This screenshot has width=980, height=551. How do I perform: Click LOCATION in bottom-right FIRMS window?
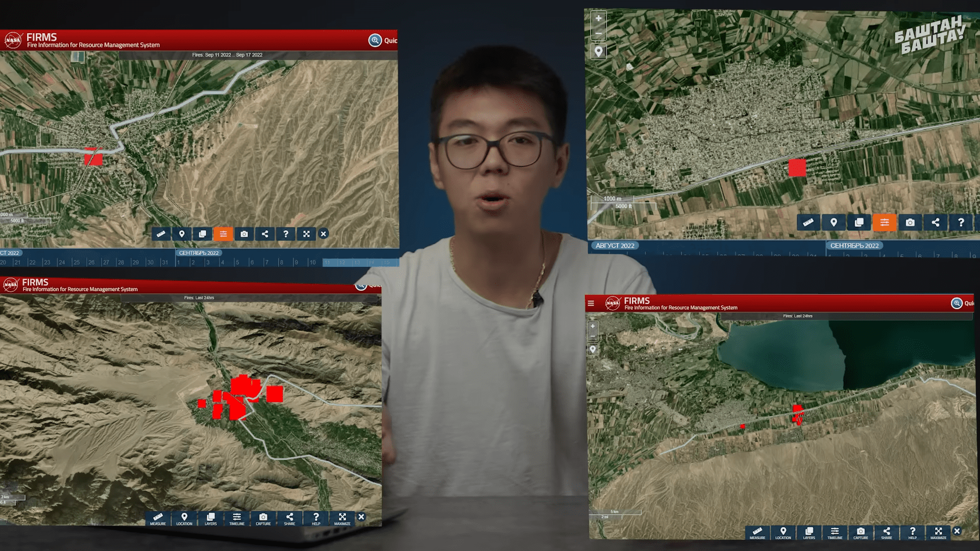(783, 533)
